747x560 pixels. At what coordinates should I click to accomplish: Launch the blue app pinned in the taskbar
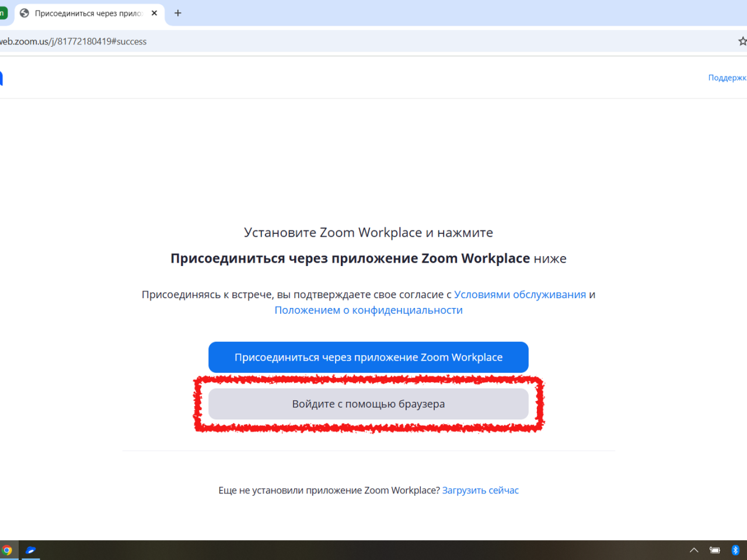click(x=30, y=549)
